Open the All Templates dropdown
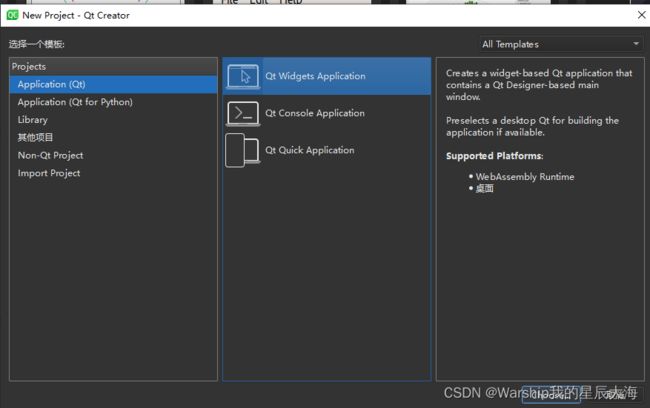650x408 pixels. tap(560, 44)
